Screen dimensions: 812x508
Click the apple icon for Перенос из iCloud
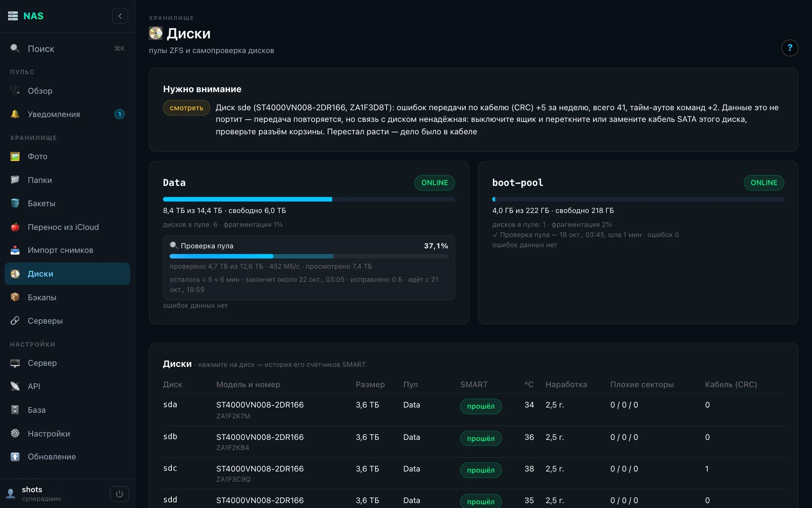pyautogui.click(x=15, y=227)
